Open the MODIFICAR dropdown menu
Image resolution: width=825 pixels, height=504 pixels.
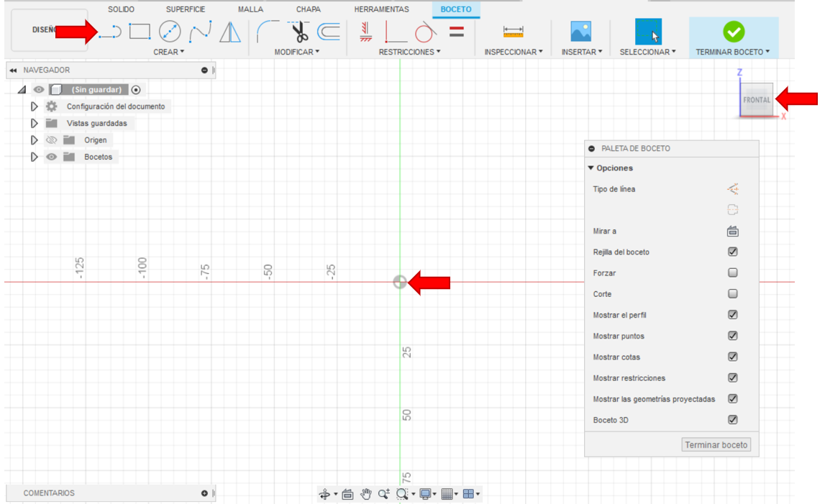[x=297, y=52]
